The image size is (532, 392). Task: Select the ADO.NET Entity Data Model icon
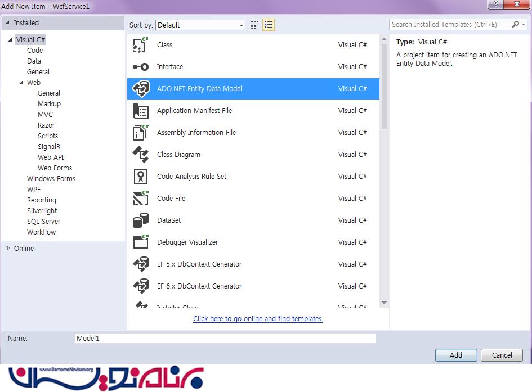(140, 89)
